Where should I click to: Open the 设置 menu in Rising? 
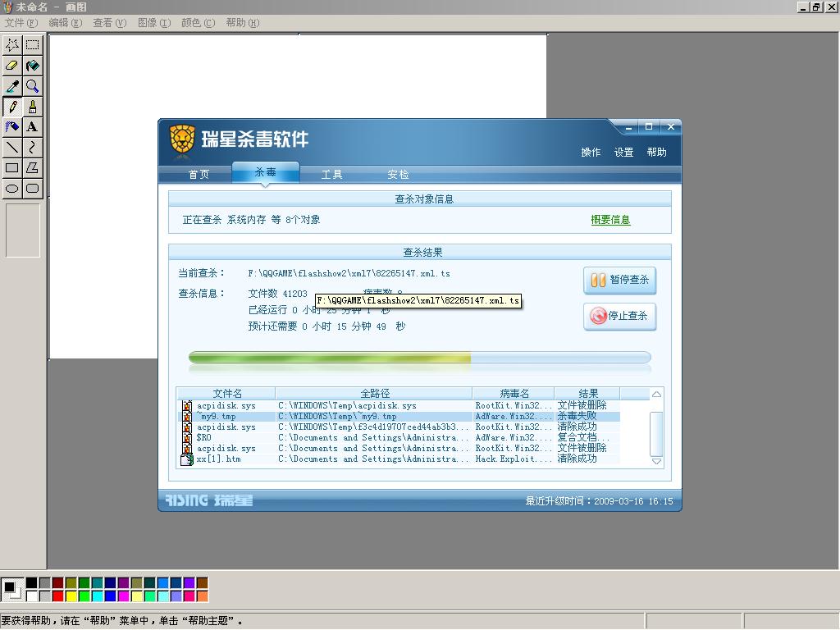[x=623, y=152]
